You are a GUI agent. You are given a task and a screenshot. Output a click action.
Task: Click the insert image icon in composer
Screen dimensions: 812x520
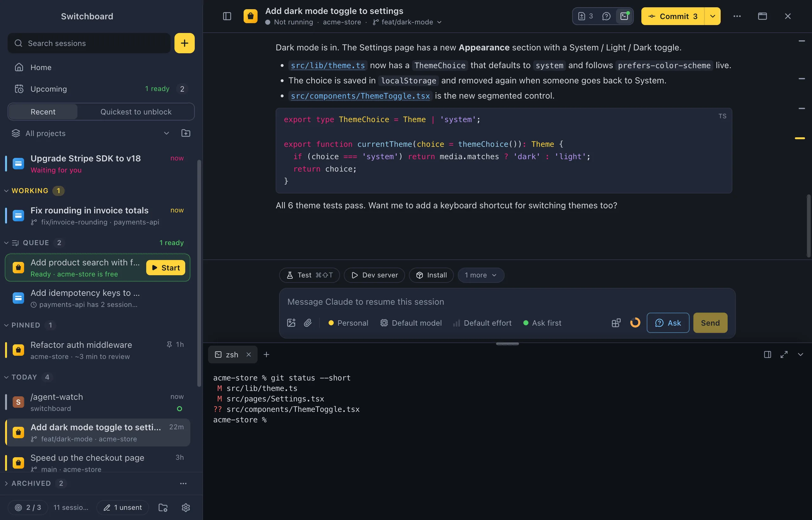291,323
